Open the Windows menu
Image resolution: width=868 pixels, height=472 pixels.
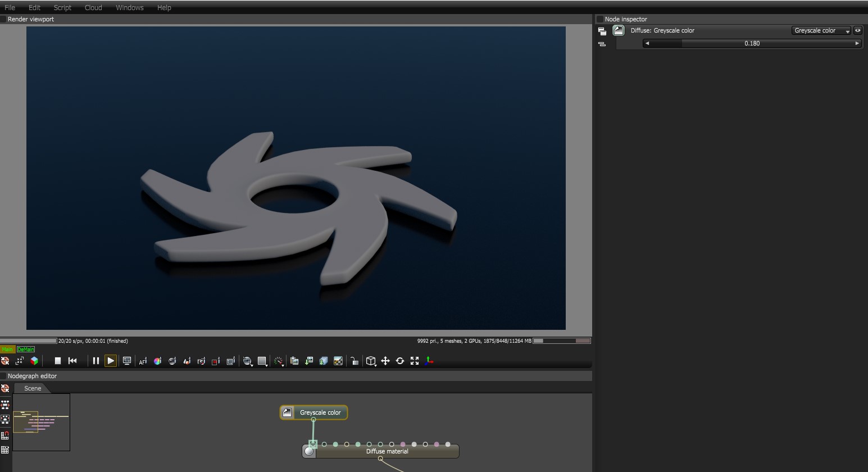(130, 7)
